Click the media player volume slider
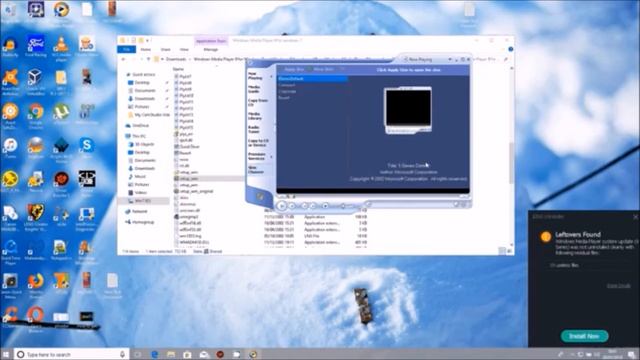The image size is (640, 360). click(346, 206)
